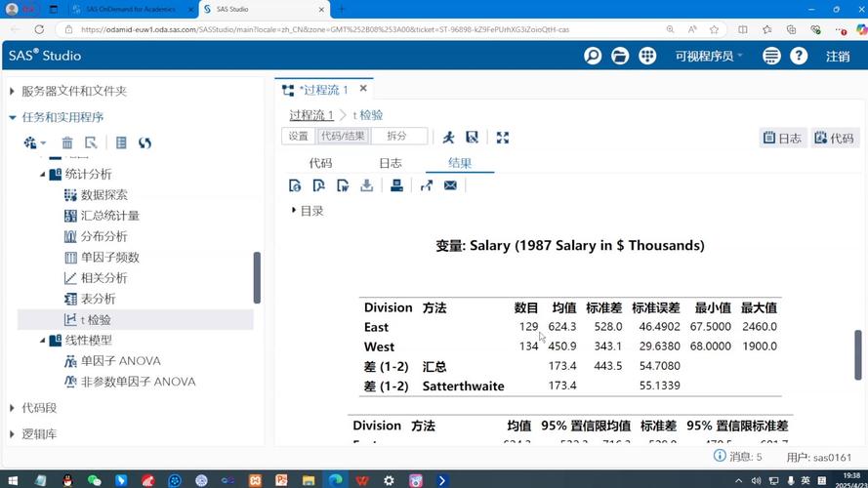Click the task tree vertical scrollbar thumb
The width and height of the screenshot is (868, 488).
click(x=257, y=278)
